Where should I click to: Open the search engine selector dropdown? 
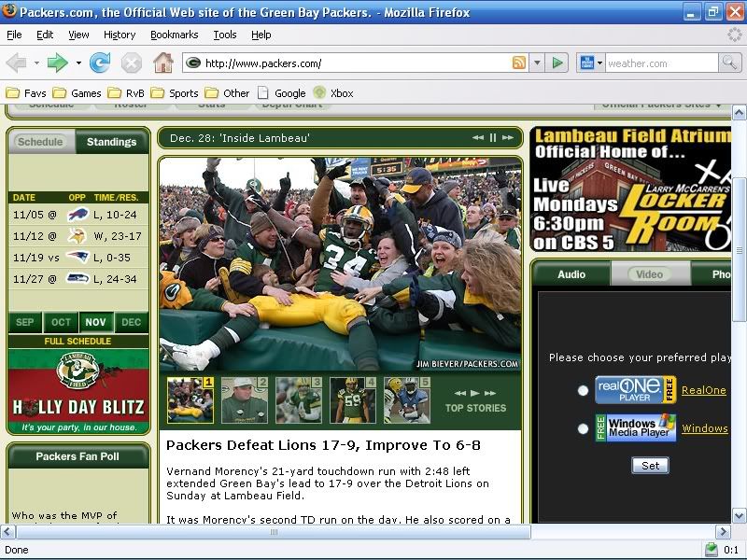(599, 63)
